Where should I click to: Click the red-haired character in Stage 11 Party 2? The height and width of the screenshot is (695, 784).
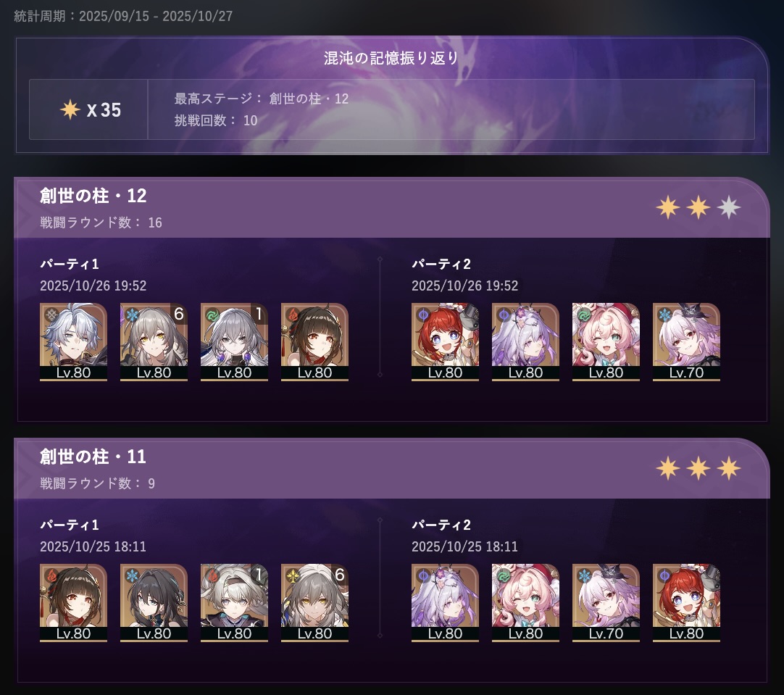coord(686,603)
